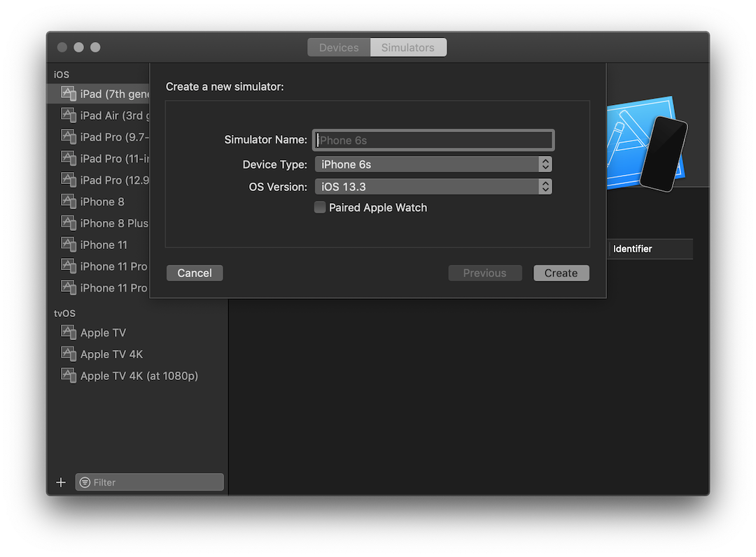Select the Apple TV device icon
This screenshot has height=557, width=756.
click(68, 332)
